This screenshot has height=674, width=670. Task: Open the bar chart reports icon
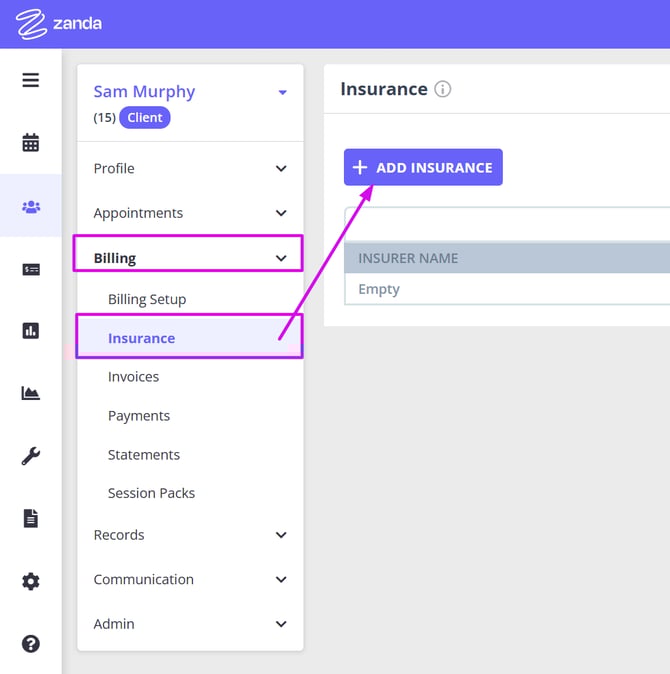pyautogui.click(x=31, y=331)
